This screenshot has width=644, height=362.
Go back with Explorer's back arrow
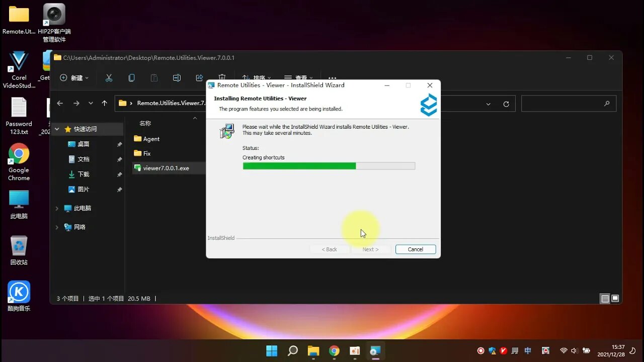click(60, 103)
